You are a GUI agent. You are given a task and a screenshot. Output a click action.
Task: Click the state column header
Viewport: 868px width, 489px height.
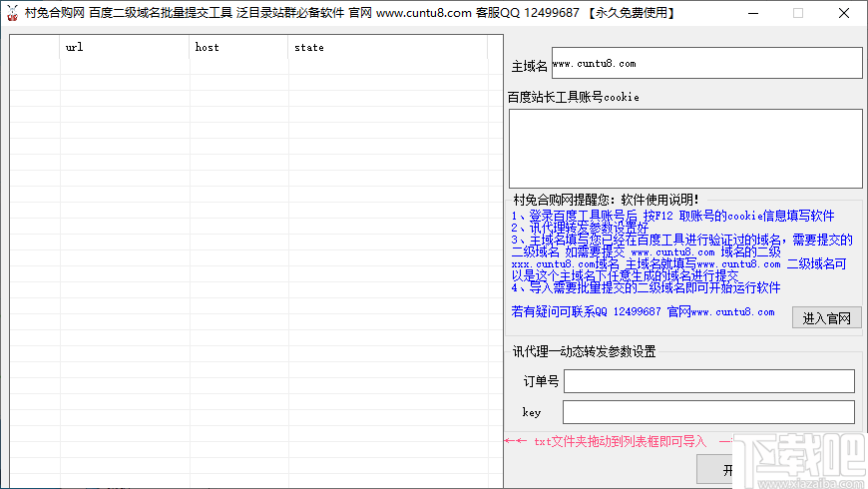coord(387,47)
